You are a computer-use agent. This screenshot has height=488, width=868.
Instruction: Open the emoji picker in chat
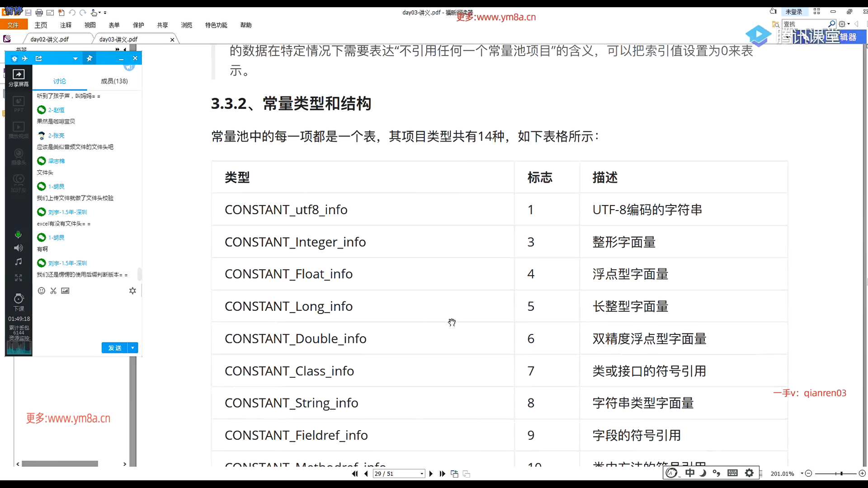click(41, 291)
